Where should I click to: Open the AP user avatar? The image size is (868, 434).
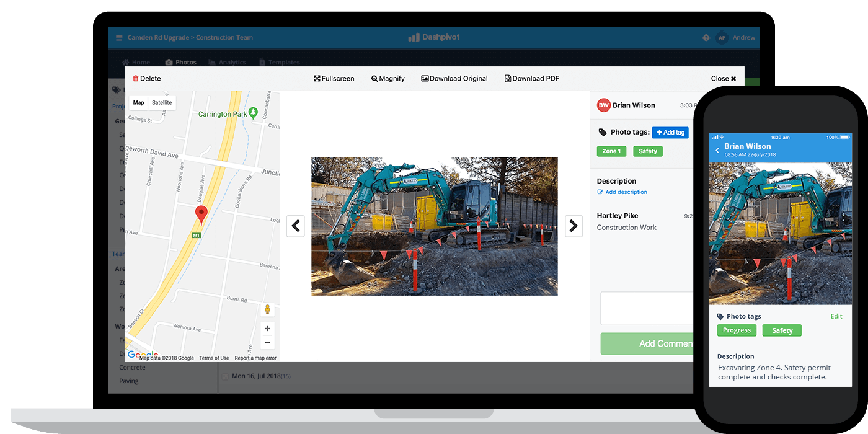[x=722, y=38]
